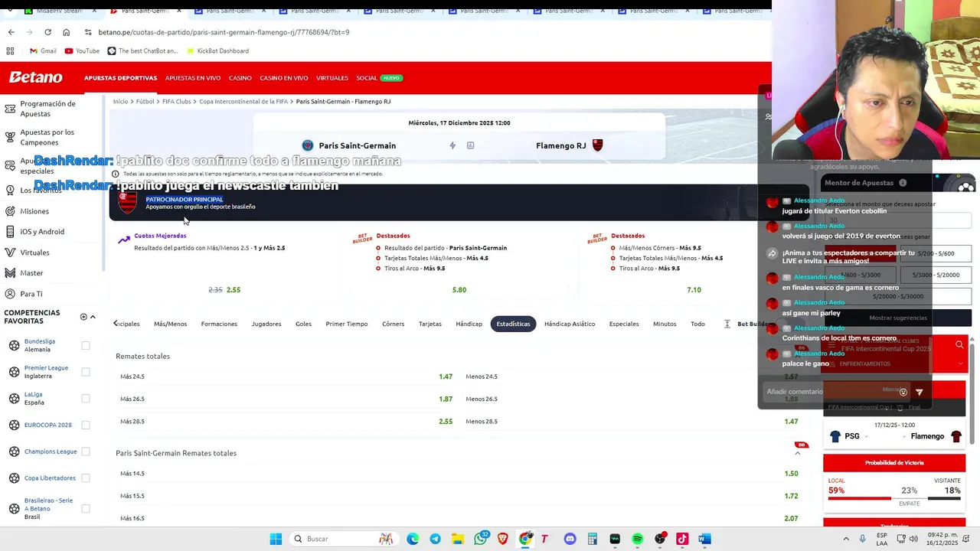
Task: Click the Bet Builder icon in market tabs
Action: [727, 324]
